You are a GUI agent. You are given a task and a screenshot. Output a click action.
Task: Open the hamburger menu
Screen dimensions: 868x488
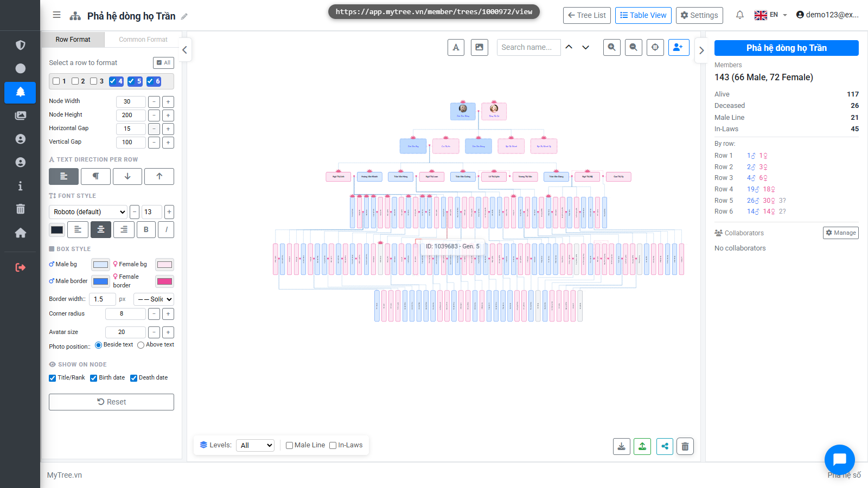(56, 15)
